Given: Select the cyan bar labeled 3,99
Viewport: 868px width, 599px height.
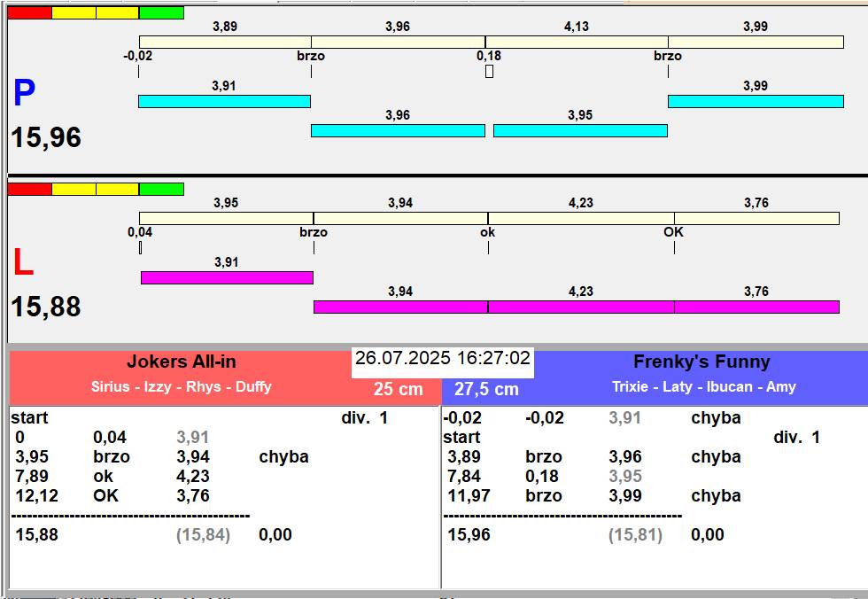Looking at the screenshot, I should pyautogui.click(x=756, y=101).
